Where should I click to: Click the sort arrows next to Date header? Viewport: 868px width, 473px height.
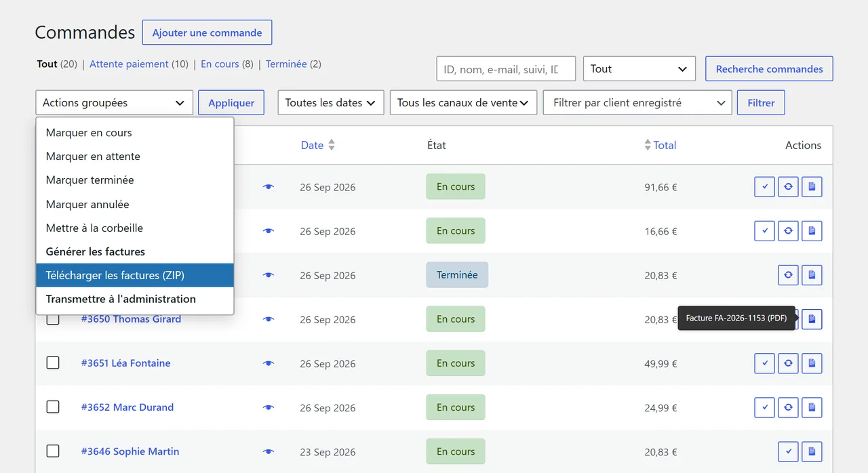pyautogui.click(x=332, y=145)
